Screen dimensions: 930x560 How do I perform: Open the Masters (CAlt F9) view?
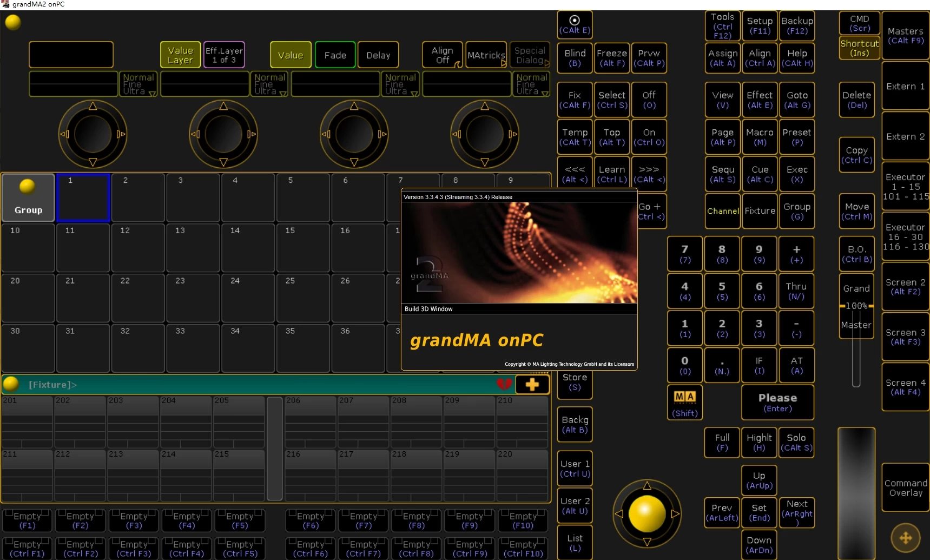click(906, 35)
